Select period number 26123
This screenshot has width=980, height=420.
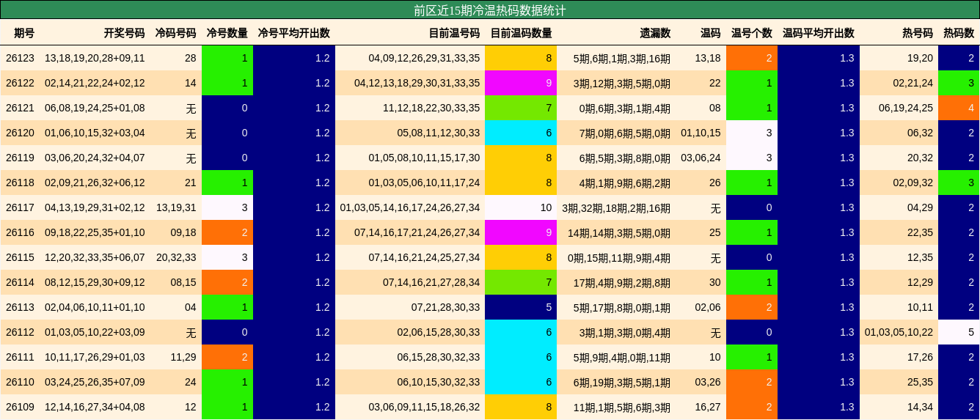(20, 58)
